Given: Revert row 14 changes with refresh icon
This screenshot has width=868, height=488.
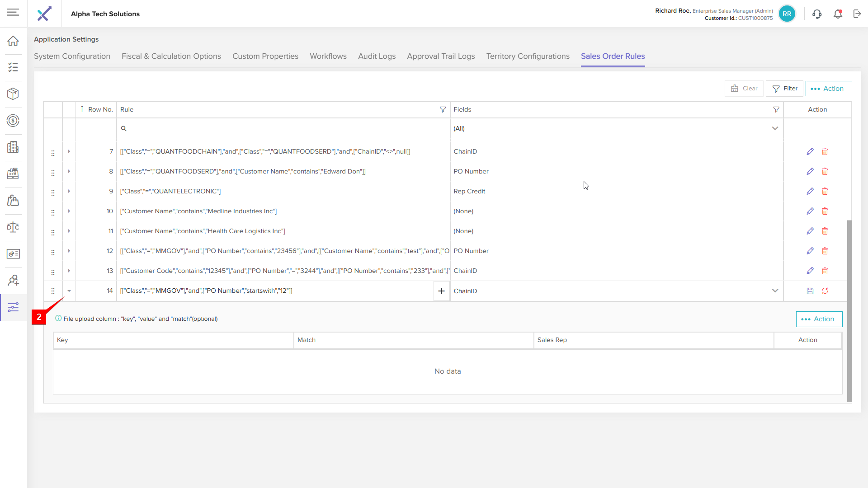Looking at the screenshot, I should point(825,291).
